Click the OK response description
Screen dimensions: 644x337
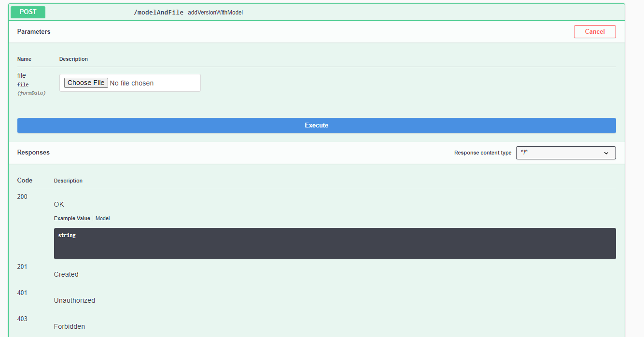[59, 204]
